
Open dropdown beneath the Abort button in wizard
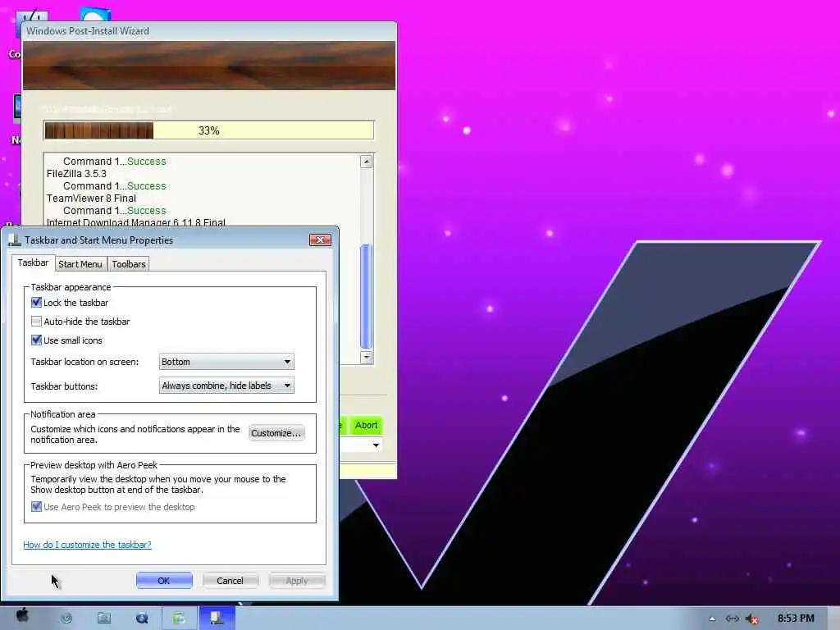coord(376,445)
